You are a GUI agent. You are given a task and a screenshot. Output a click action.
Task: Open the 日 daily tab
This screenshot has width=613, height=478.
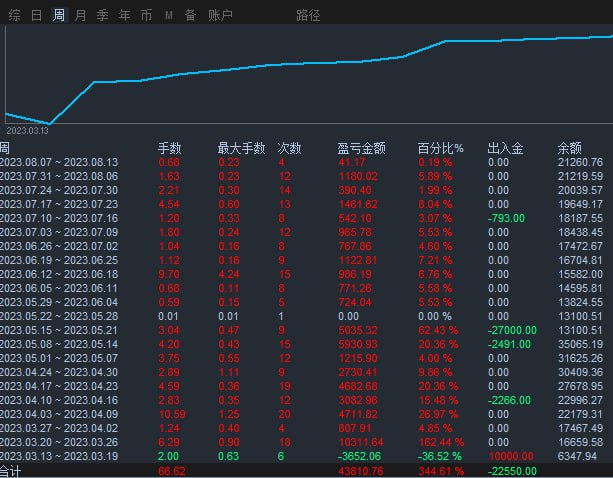click(x=36, y=15)
